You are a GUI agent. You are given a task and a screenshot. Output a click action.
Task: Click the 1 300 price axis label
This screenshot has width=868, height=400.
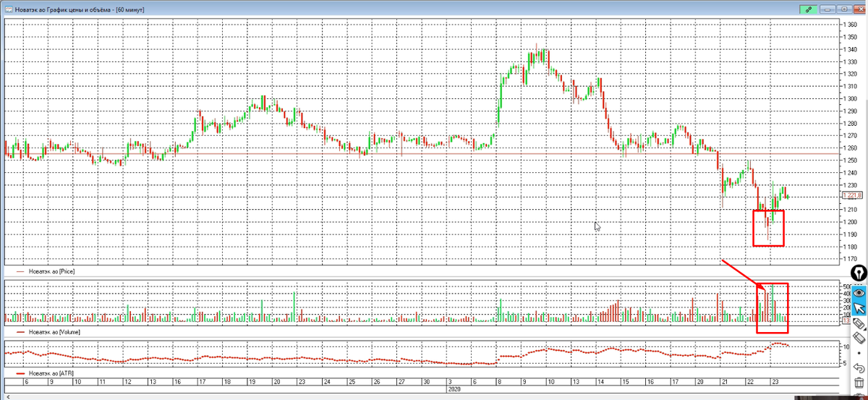851,98
